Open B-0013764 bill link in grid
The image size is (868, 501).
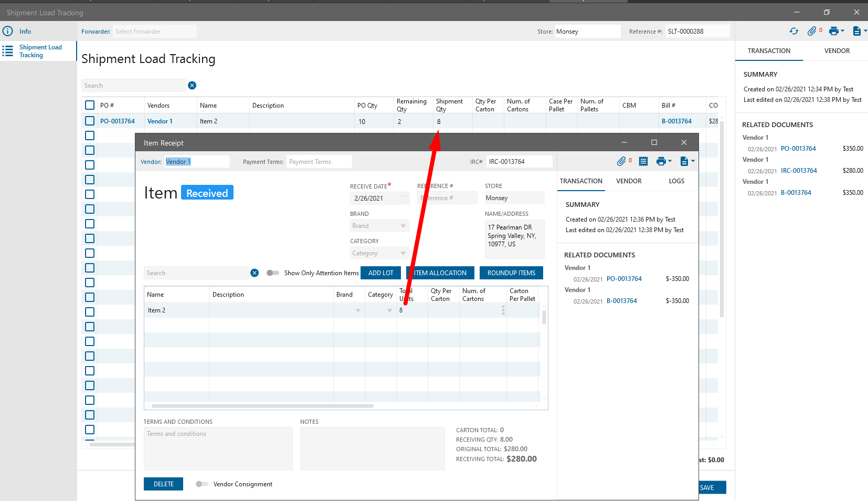point(676,121)
